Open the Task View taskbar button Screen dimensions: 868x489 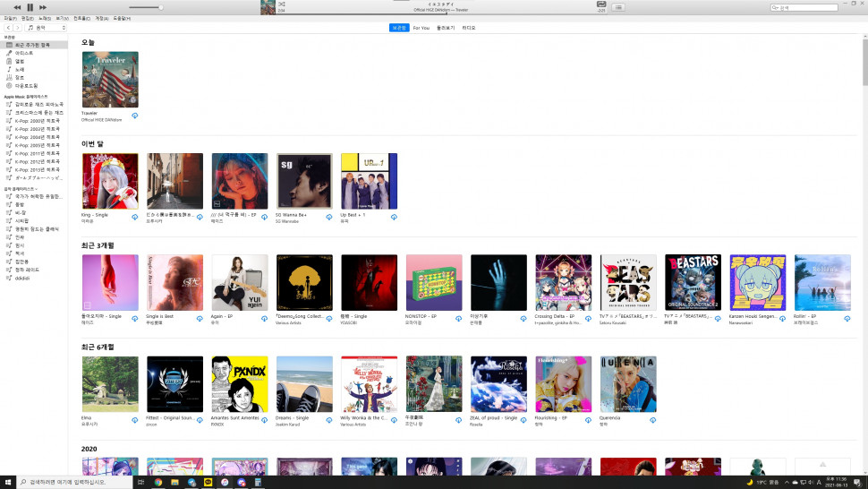click(x=141, y=483)
